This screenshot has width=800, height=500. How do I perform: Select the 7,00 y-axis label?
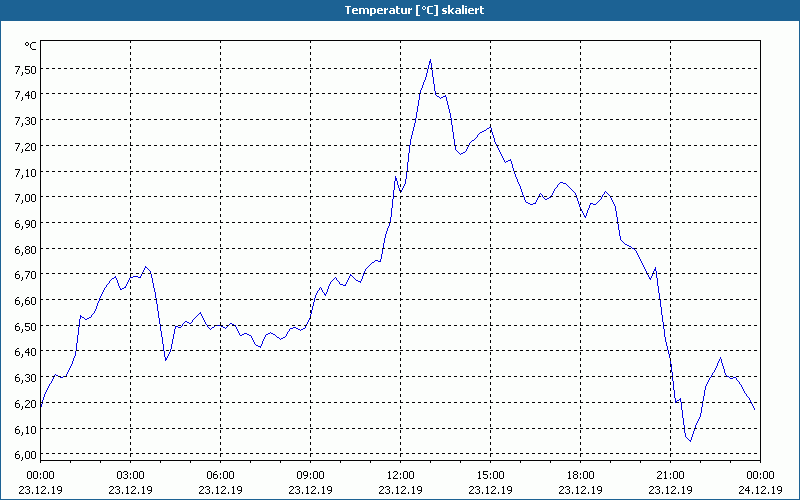[26, 198]
